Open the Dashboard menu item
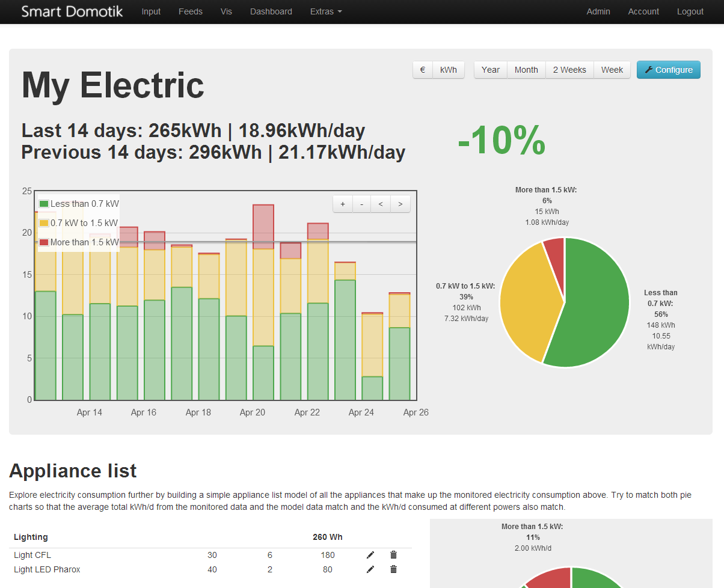Image resolution: width=724 pixels, height=588 pixels. coord(271,11)
